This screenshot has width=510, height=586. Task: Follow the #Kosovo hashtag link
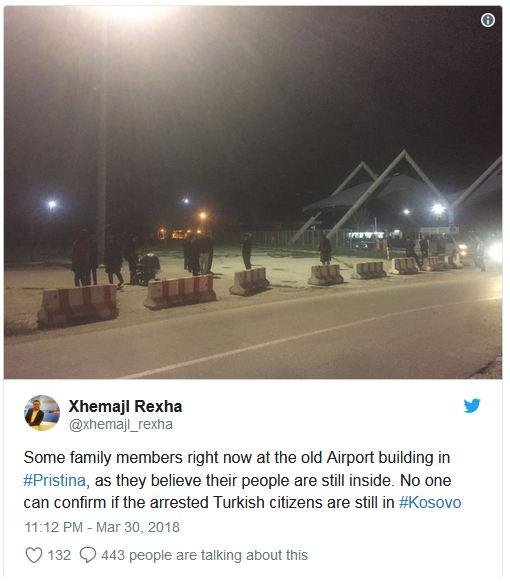[430, 503]
